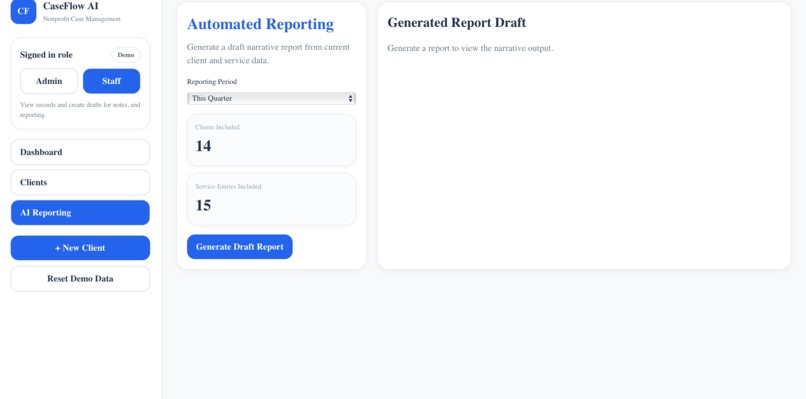
Task: Switch signed-in role to Admin
Action: (49, 81)
